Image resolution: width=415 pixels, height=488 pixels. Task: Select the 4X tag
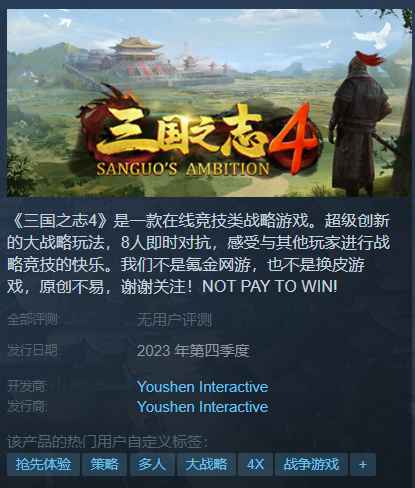[x=255, y=464]
